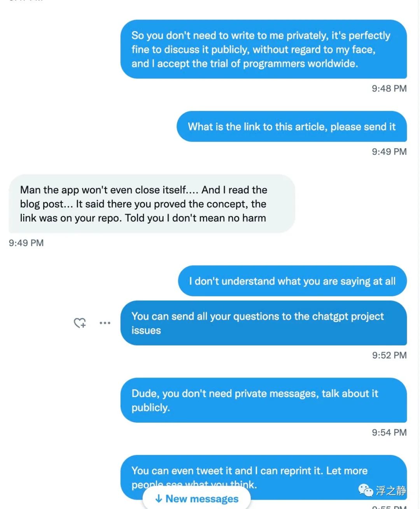This screenshot has height=509, width=420.
Task: Click the 'link to this article' message bubble
Action: point(291,127)
